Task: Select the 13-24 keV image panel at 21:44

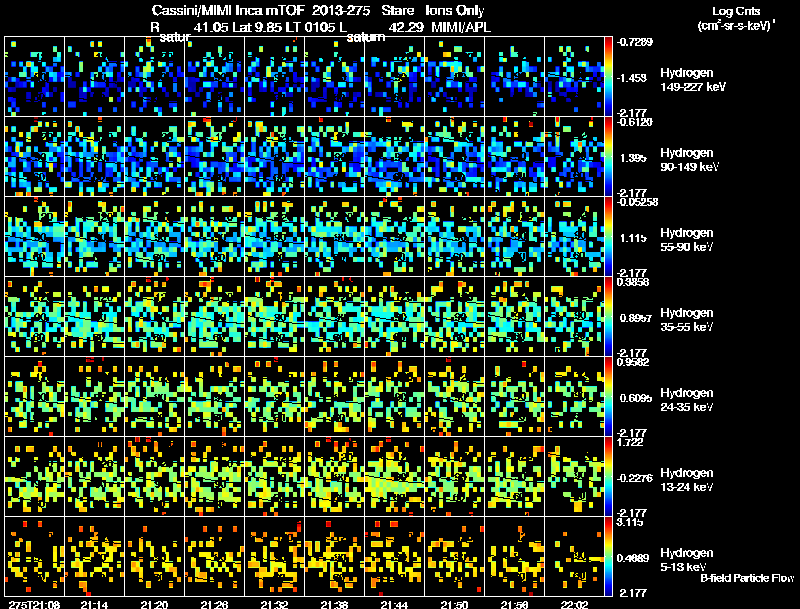Action: (394, 477)
